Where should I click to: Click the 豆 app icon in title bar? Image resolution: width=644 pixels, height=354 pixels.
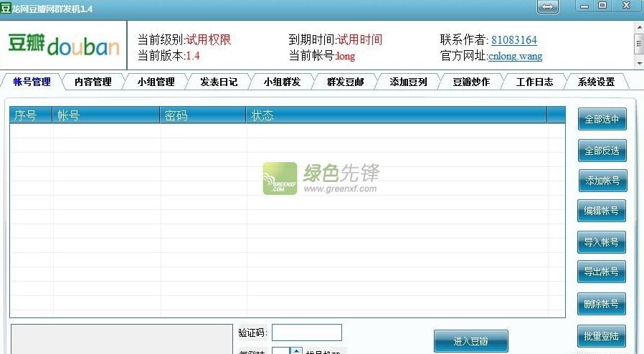pyautogui.click(x=5, y=8)
